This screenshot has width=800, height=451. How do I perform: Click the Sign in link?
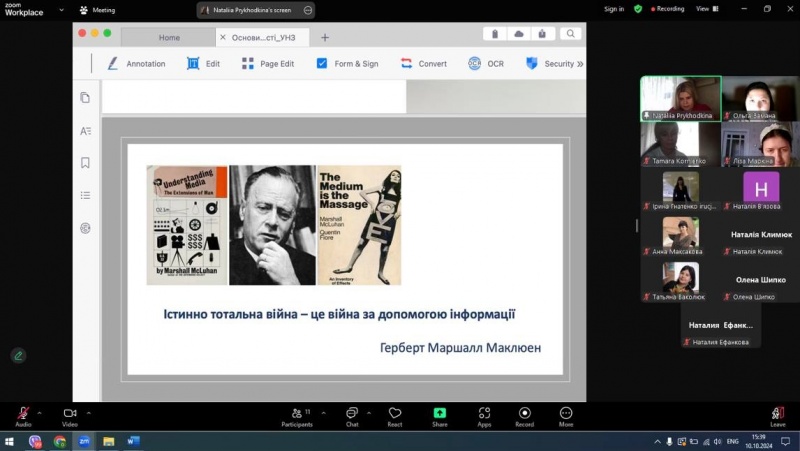(x=614, y=9)
